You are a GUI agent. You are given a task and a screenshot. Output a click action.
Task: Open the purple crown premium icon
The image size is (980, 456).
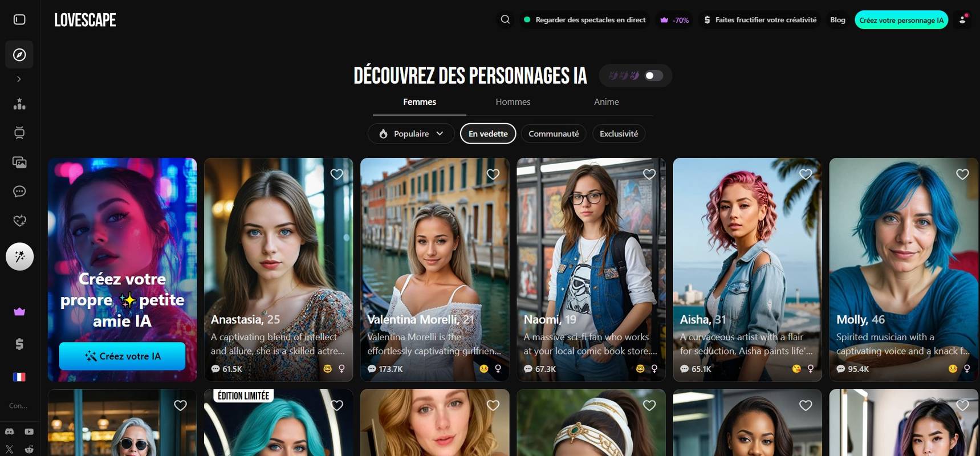point(19,312)
